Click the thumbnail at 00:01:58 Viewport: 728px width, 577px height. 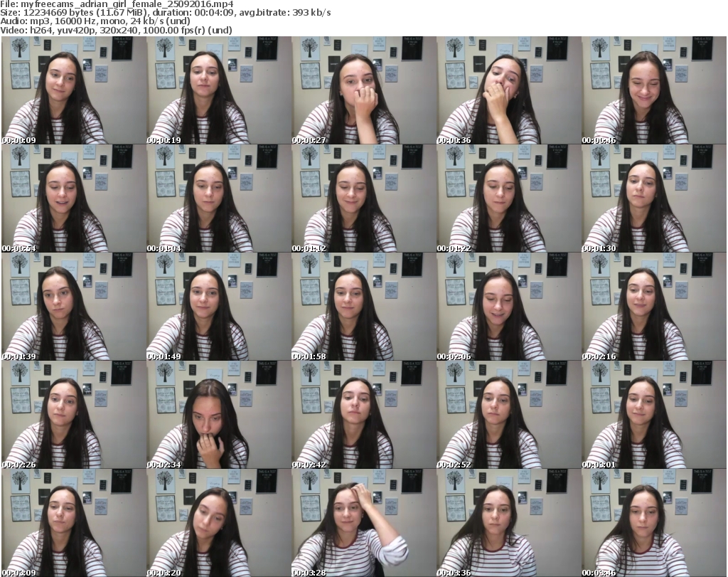(x=364, y=307)
